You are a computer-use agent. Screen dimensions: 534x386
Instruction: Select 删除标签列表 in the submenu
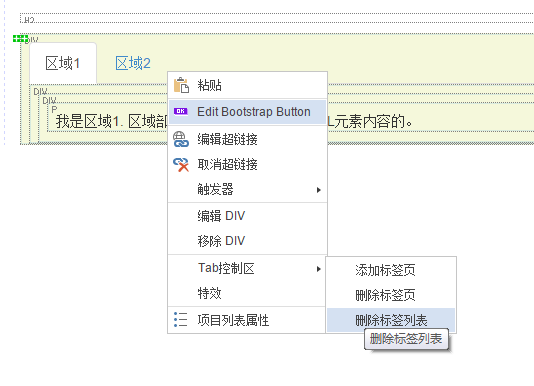[391, 320]
